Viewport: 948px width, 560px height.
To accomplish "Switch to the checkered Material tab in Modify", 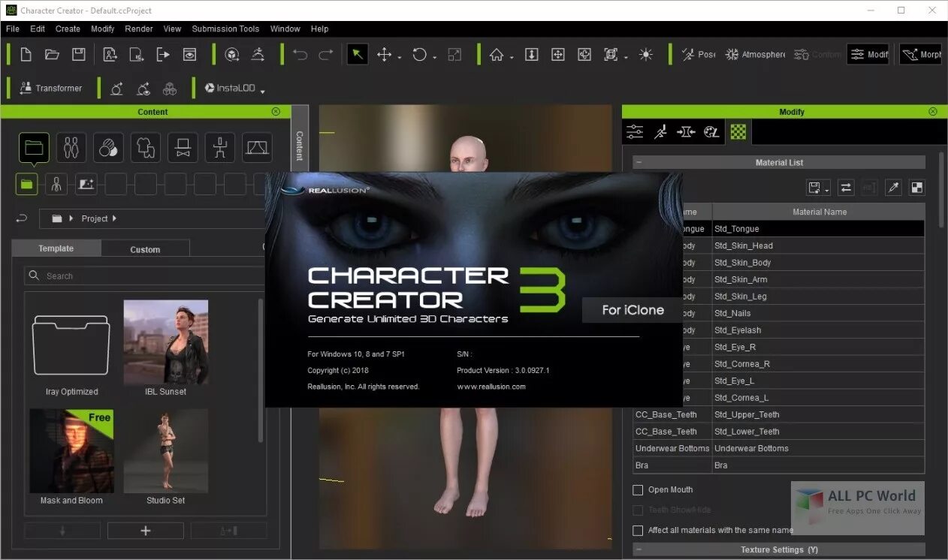I will point(738,132).
